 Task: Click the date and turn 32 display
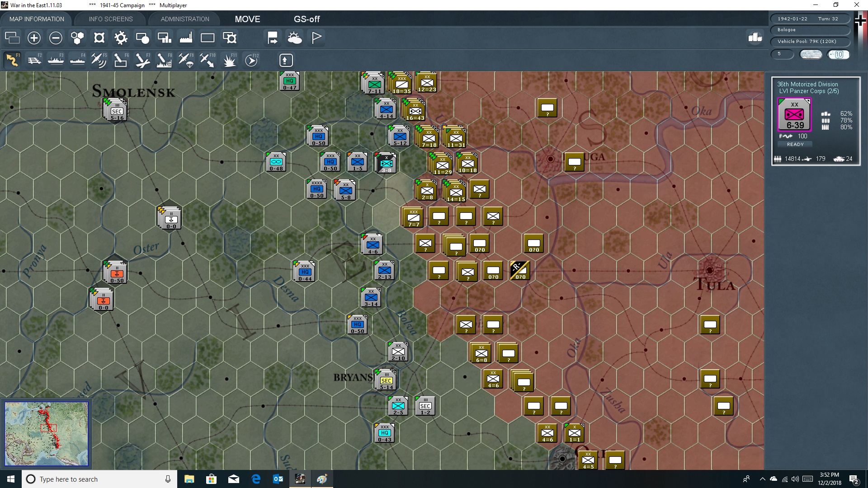pyautogui.click(x=810, y=19)
